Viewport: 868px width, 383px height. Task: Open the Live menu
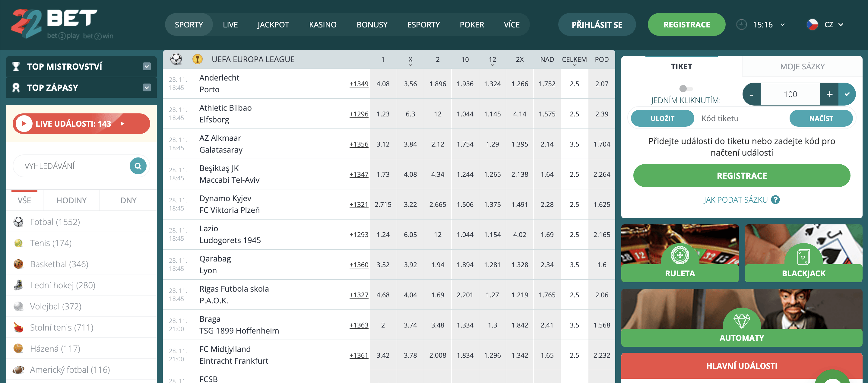(230, 25)
